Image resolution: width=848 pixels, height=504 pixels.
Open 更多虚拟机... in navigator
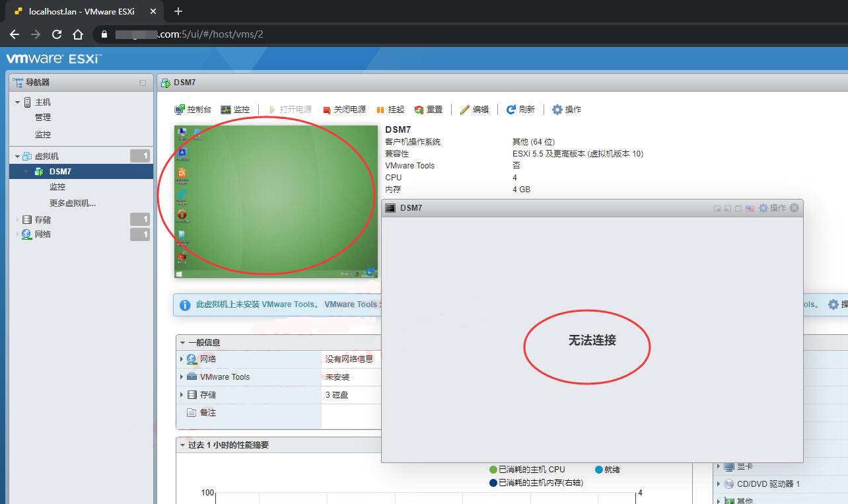tap(73, 203)
